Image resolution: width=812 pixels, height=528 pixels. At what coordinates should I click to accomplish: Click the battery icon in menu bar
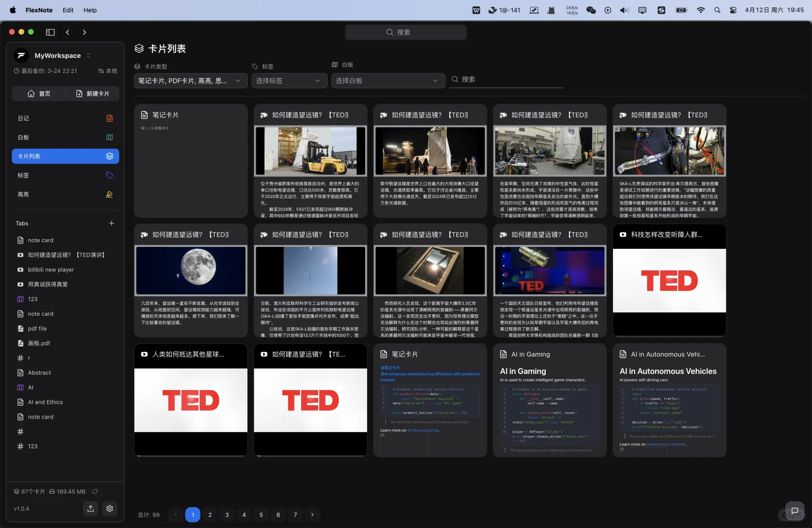tap(681, 10)
